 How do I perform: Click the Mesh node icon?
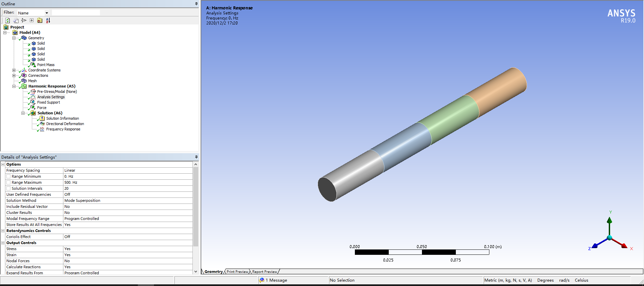click(24, 81)
